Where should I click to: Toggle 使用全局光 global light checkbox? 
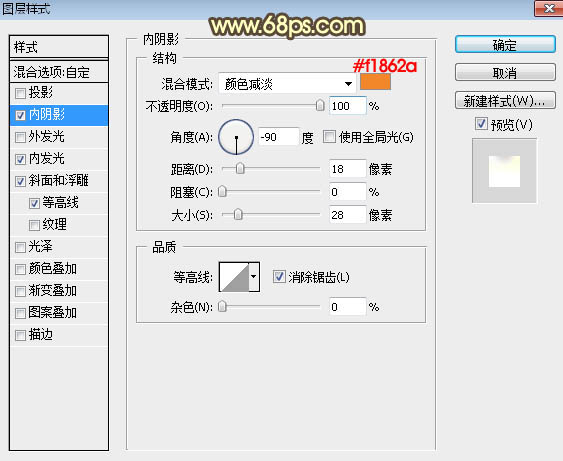pos(329,137)
